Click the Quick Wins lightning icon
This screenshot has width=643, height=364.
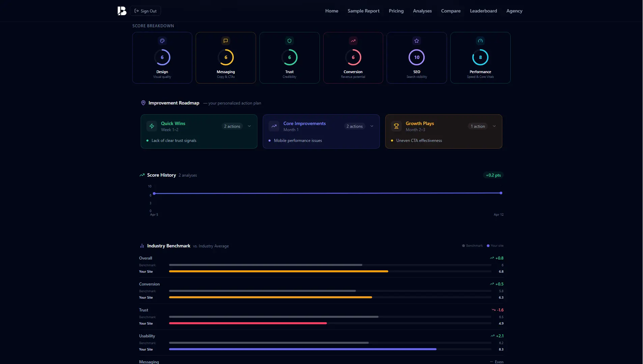[x=152, y=126]
